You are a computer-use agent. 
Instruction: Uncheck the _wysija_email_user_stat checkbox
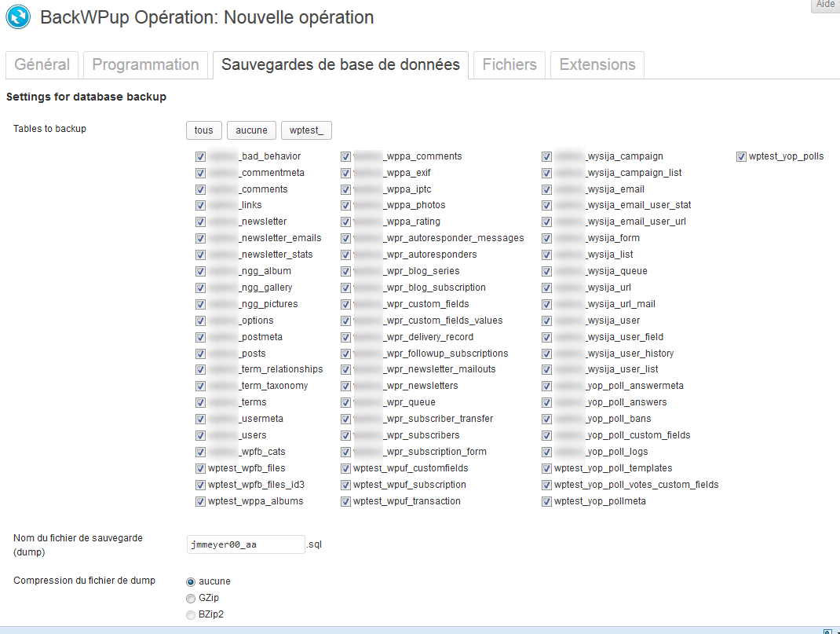pos(546,205)
